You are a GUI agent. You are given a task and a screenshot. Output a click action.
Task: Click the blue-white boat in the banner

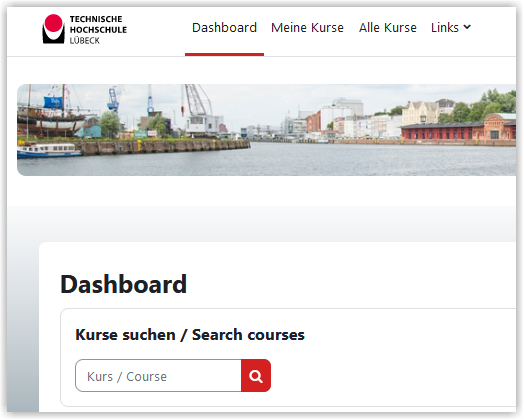(x=49, y=150)
